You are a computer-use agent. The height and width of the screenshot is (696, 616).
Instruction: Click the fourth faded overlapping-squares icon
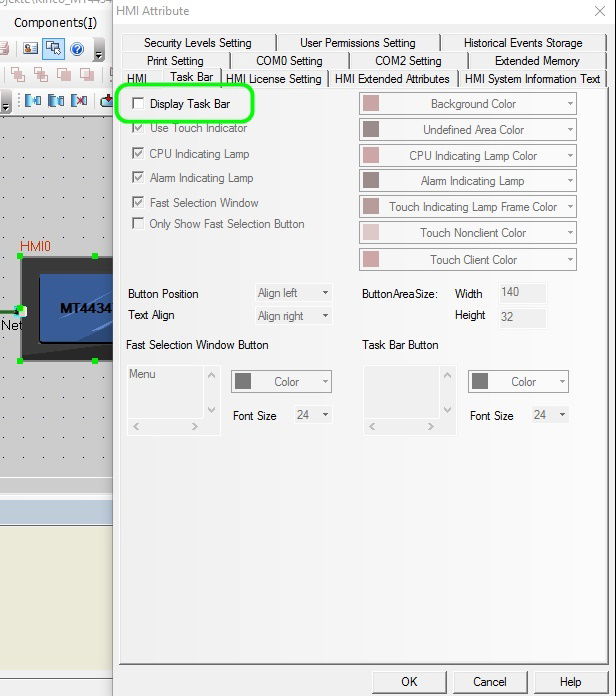click(87, 74)
